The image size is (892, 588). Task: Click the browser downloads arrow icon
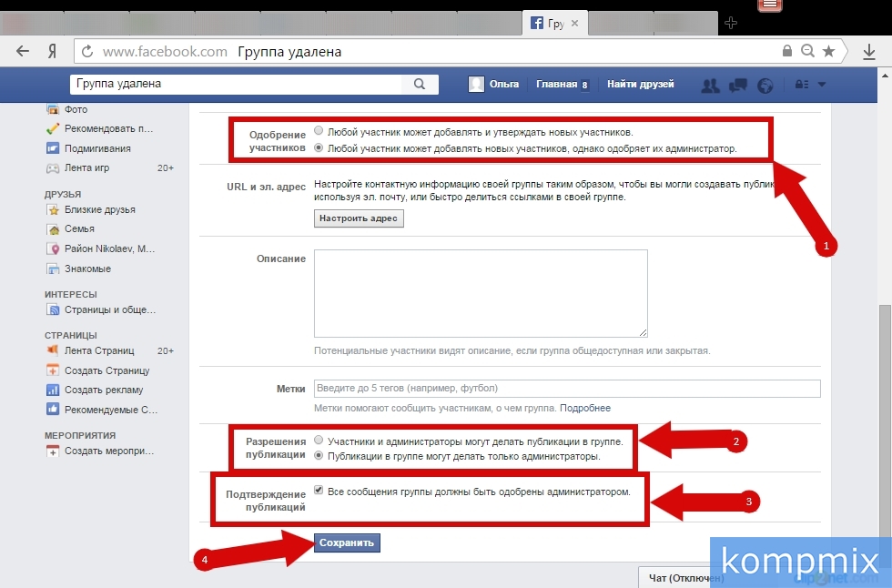pos(869,52)
